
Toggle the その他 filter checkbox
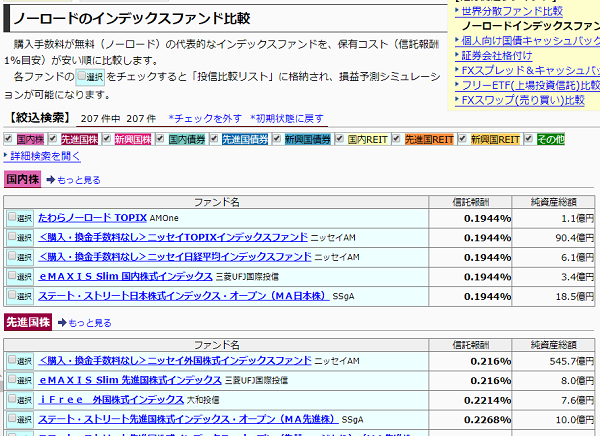(529, 139)
